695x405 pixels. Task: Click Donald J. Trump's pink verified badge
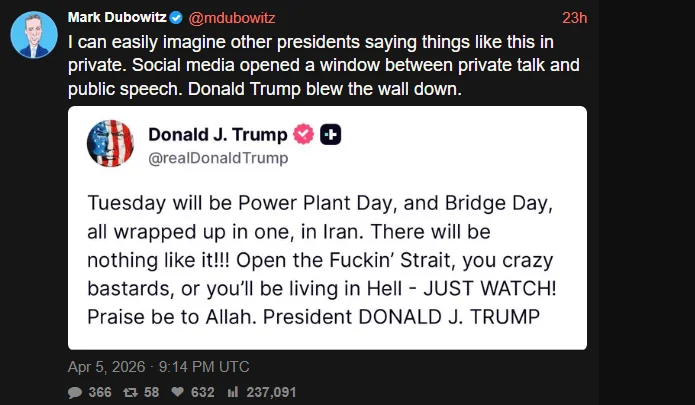point(301,135)
